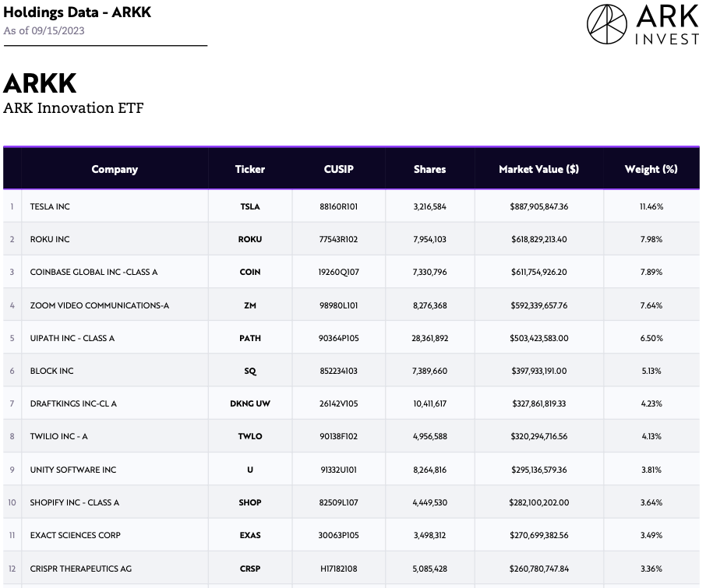706x588 pixels.
Task: Click market value $618,829,213.40
Action: [539, 239]
